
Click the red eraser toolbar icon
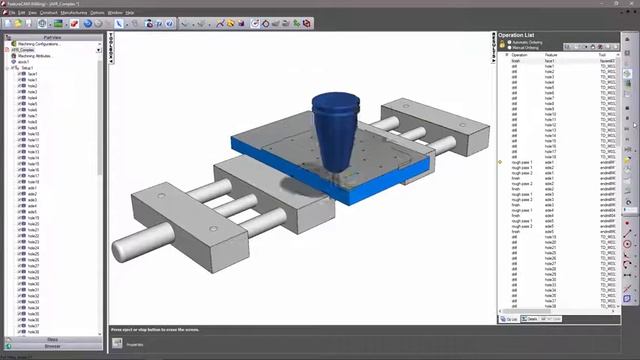(x=74, y=23)
